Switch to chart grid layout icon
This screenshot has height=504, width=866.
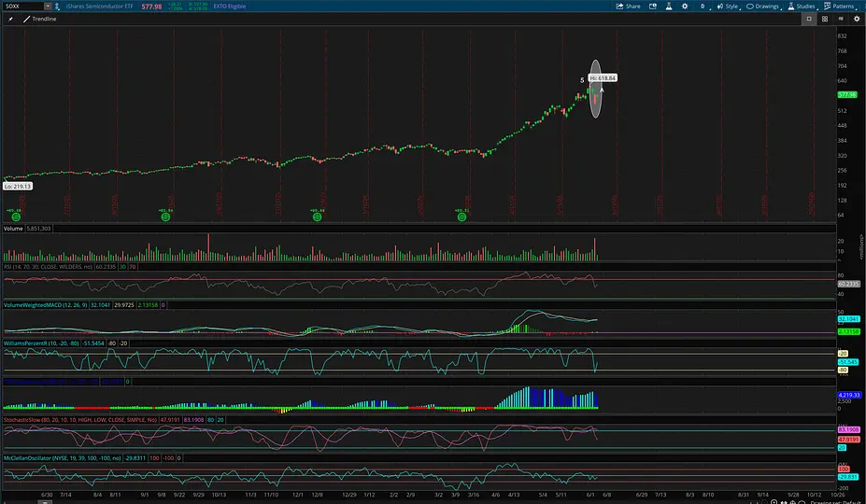825,19
